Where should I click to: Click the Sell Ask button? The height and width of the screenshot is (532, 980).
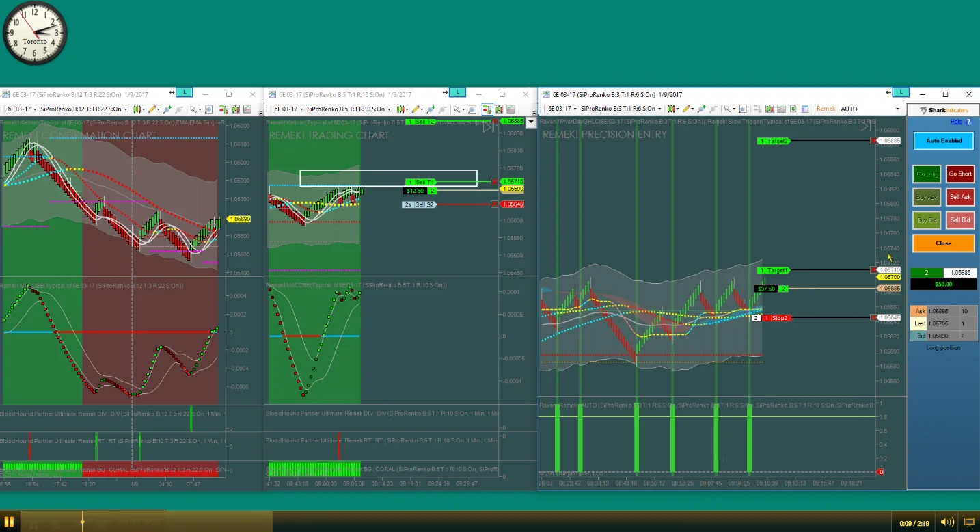click(x=960, y=197)
